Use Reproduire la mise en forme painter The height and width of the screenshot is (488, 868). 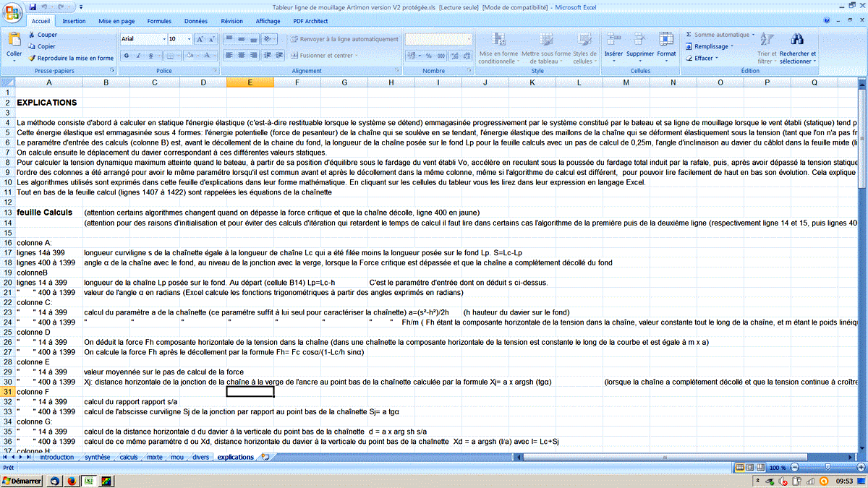point(71,58)
